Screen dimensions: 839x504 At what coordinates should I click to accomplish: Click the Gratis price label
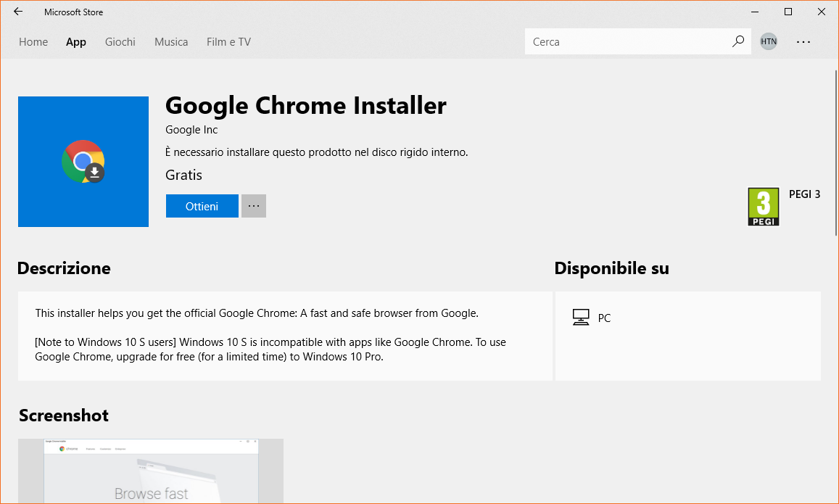(x=183, y=175)
